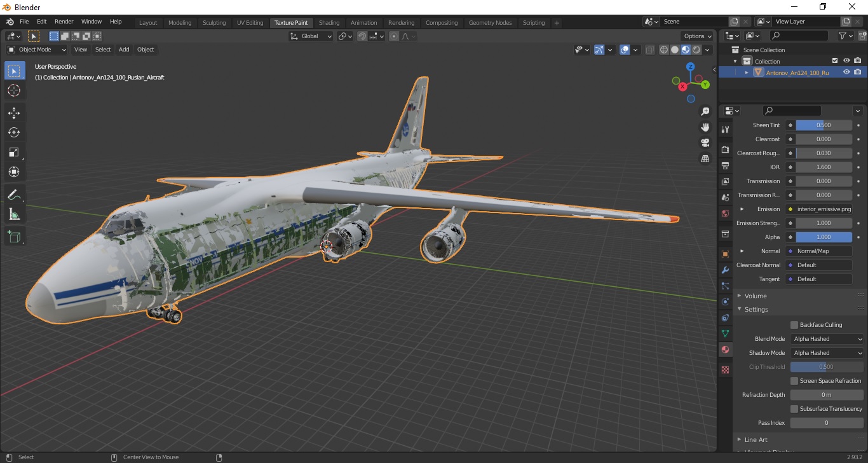868x463 pixels.
Task: Adjust the Sheen Tint slider
Action: click(824, 125)
